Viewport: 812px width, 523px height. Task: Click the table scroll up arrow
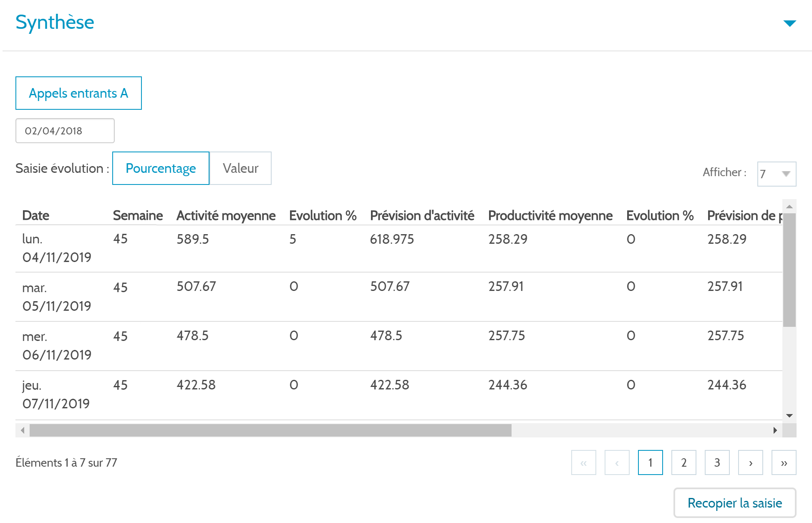point(789,207)
